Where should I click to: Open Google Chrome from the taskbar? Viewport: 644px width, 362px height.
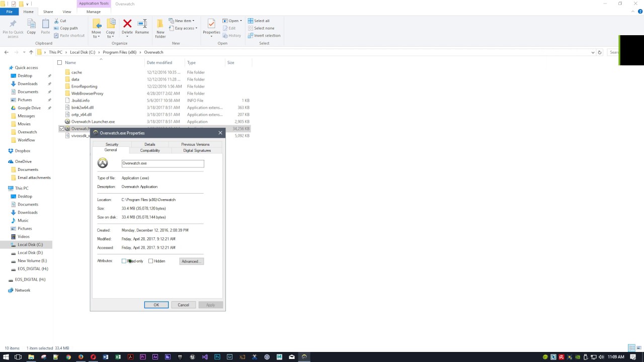tap(68, 357)
